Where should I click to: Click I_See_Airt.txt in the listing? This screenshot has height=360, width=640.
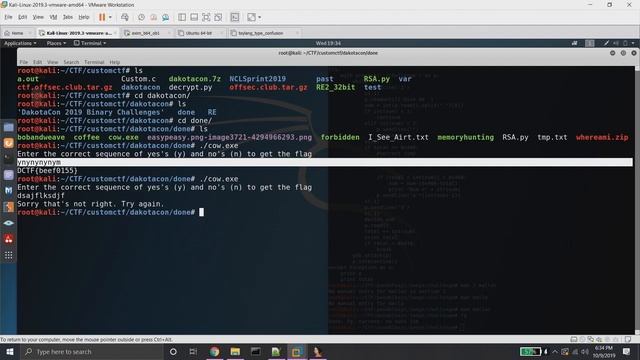pos(398,137)
